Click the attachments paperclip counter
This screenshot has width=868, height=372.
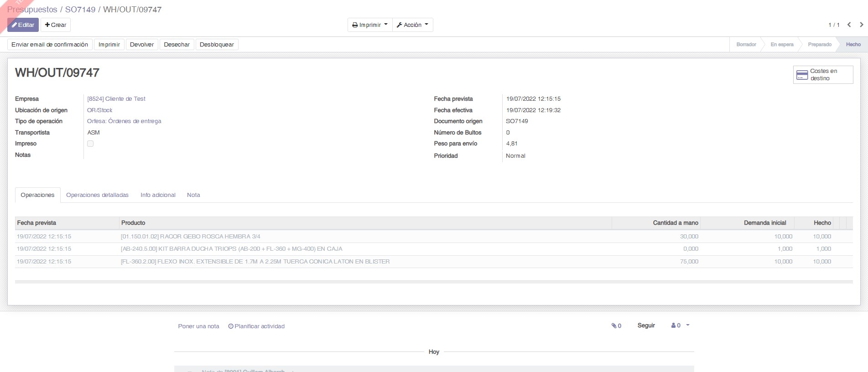coord(616,325)
